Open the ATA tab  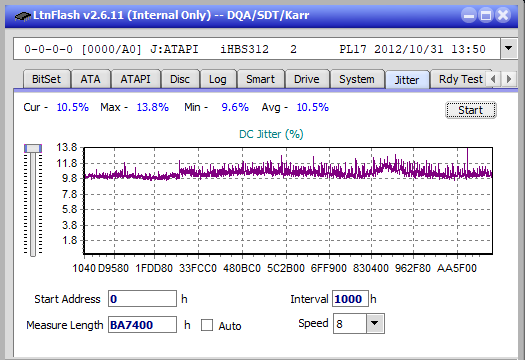tap(90, 79)
